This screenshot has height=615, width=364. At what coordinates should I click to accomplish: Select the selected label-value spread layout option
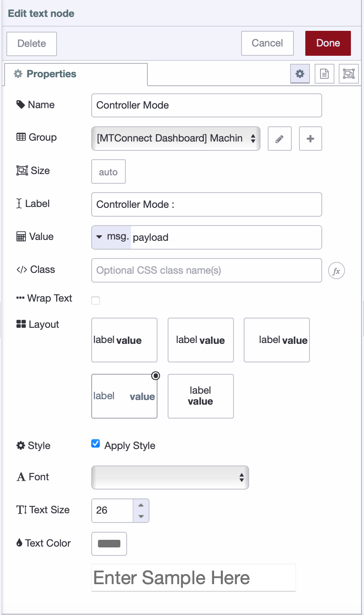coord(124,396)
